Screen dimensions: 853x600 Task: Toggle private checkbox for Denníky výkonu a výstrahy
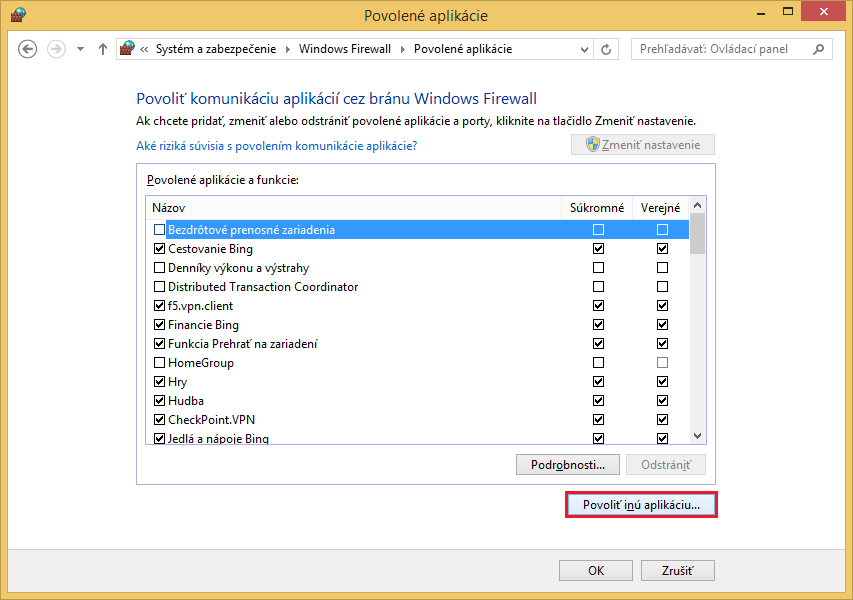point(598,268)
